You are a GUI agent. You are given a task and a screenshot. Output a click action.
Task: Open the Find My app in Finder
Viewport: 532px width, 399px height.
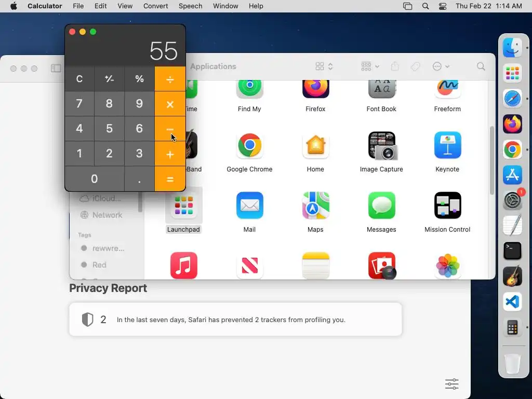pos(249,89)
